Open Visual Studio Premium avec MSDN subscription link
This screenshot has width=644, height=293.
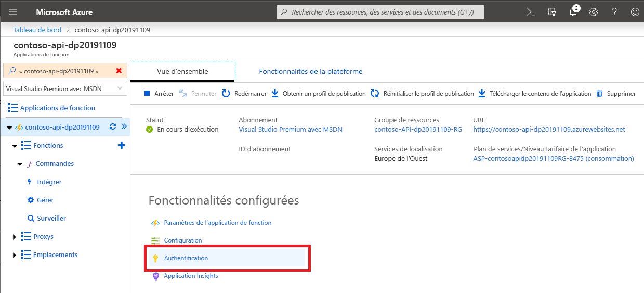(x=291, y=129)
